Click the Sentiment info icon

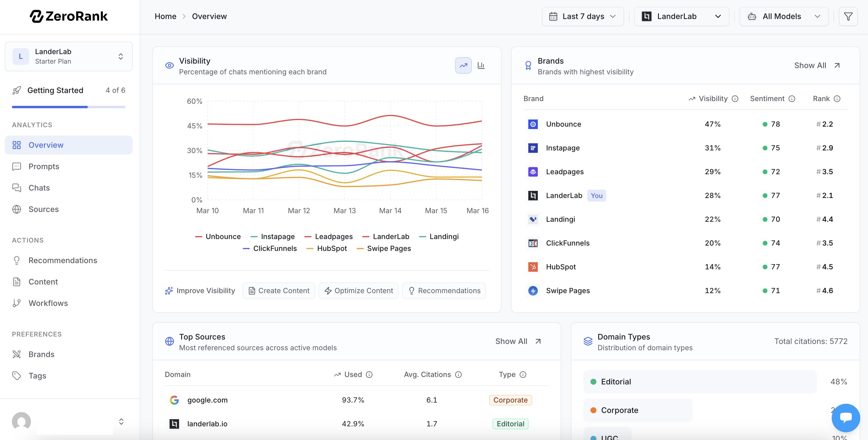click(792, 99)
